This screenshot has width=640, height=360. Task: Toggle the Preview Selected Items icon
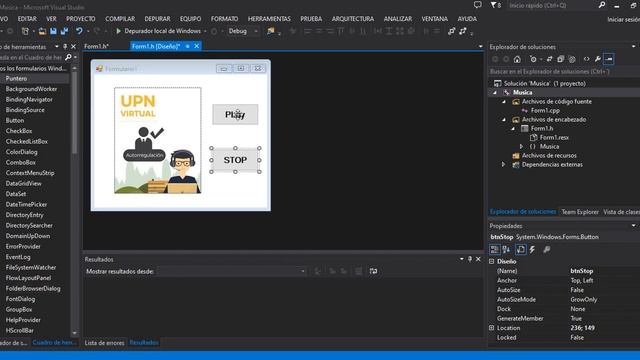609,59
